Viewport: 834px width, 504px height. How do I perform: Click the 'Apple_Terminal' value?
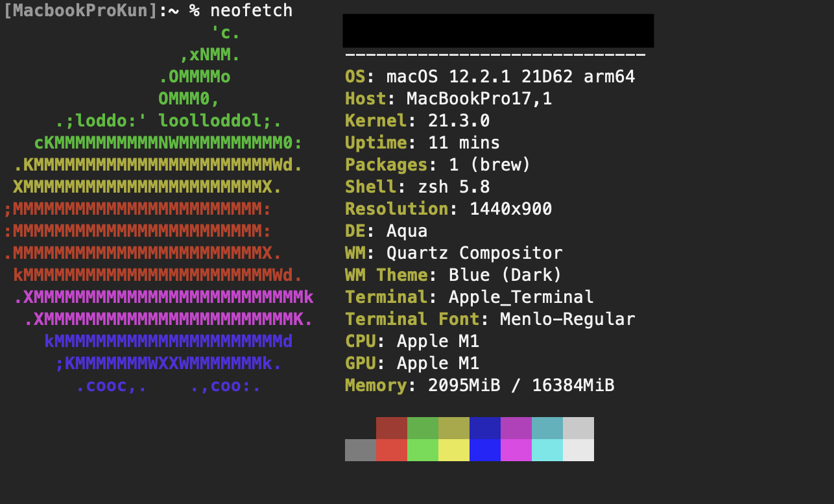click(521, 297)
